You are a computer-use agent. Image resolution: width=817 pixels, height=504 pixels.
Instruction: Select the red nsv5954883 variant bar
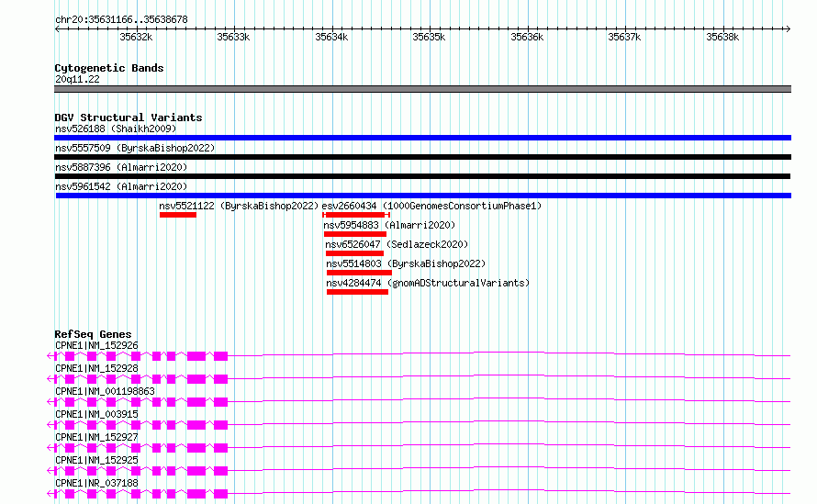click(x=355, y=234)
